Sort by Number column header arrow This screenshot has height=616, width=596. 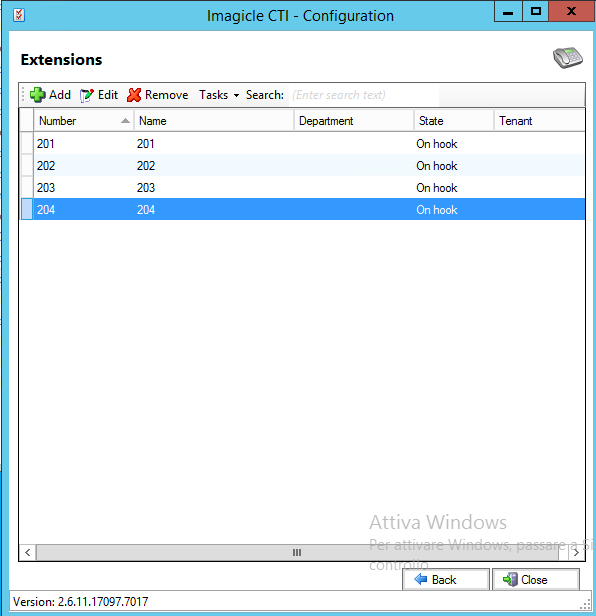click(125, 121)
